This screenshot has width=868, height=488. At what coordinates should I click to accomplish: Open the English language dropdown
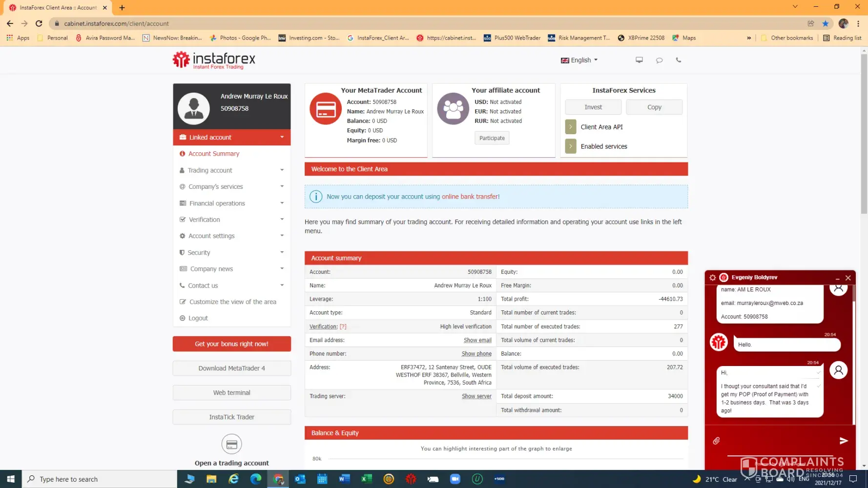tap(579, 60)
